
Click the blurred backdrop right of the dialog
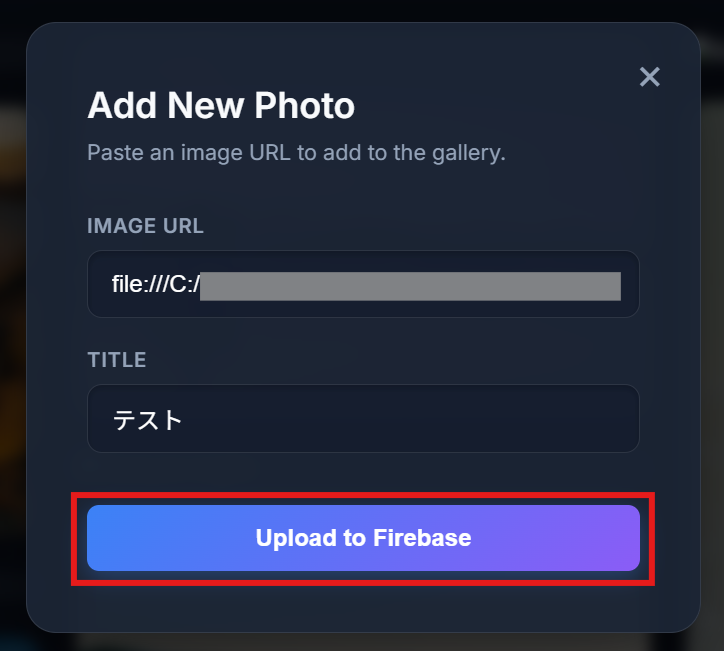pyautogui.click(x=712, y=323)
